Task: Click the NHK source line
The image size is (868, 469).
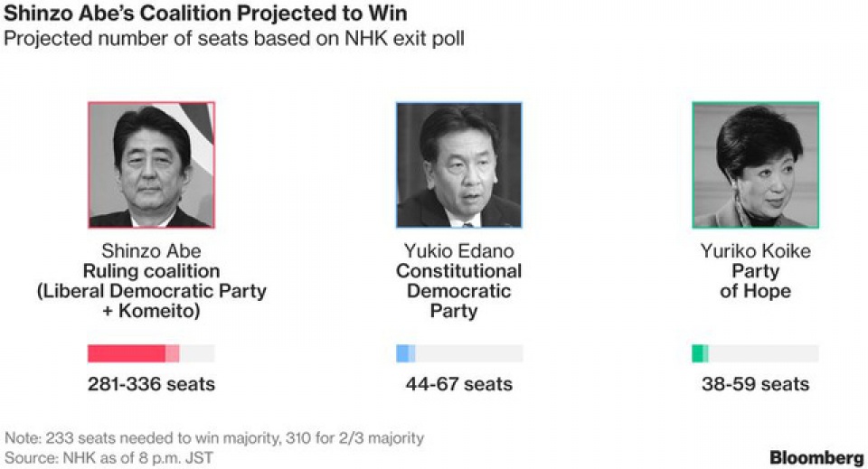Action: click(x=109, y=458)
